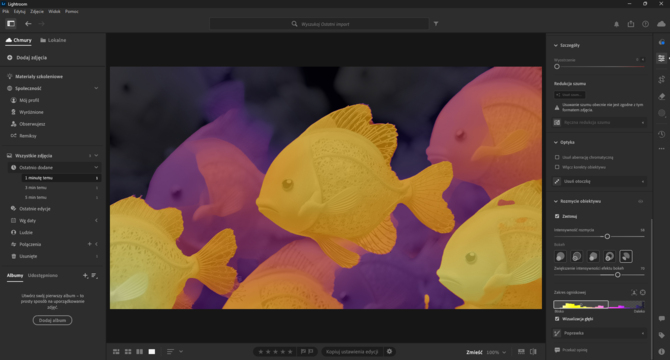
Task: Click Dodaj zdjęcia button
Action: click(x=27, y=58)
